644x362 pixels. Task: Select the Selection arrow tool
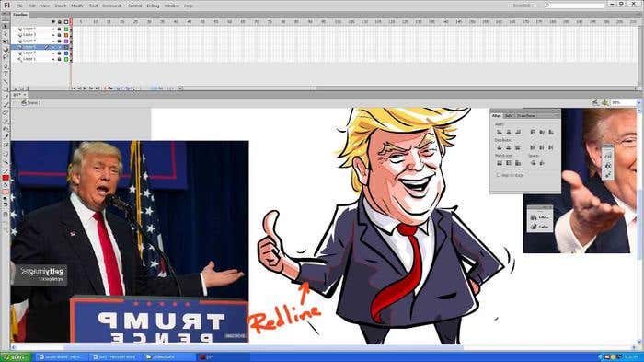tap(6, 27)
